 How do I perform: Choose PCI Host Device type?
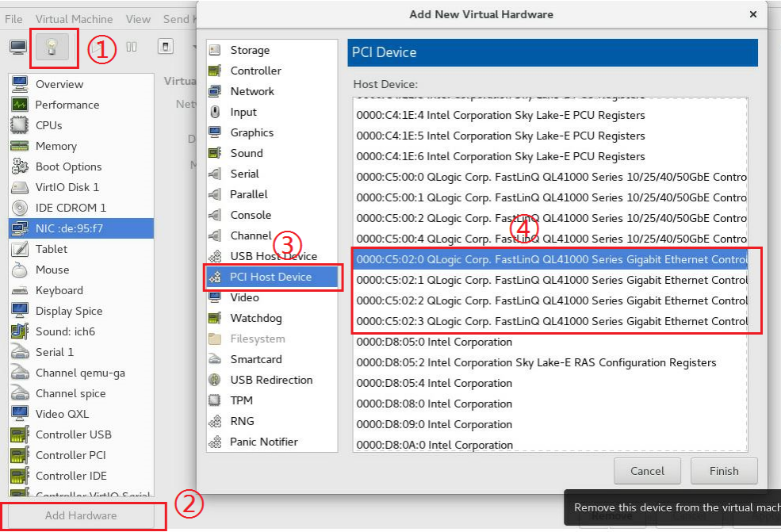(272, 277)
